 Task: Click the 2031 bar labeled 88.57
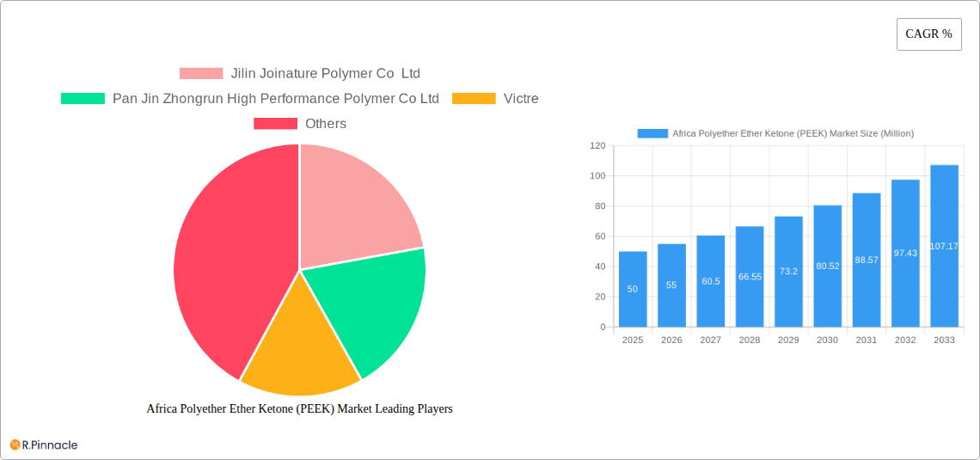tap(867, 260)
